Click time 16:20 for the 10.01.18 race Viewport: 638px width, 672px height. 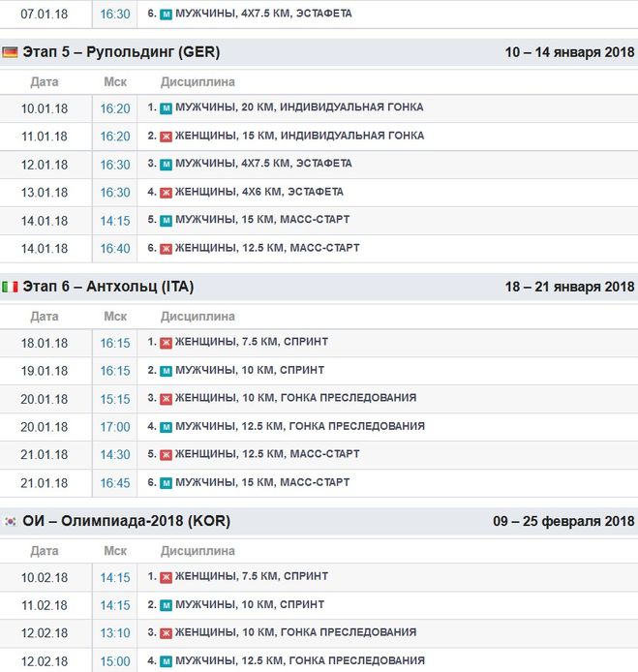point(115,108)
